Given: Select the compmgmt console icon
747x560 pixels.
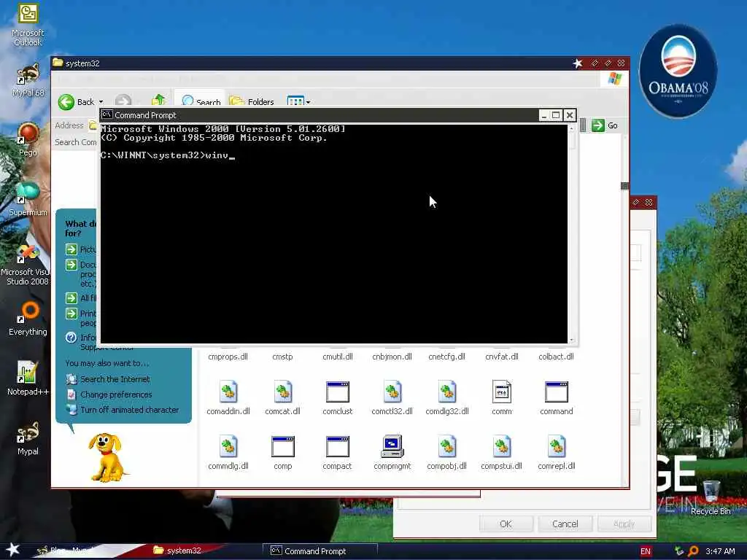Looking at the screenshot, I should point(392,447).
